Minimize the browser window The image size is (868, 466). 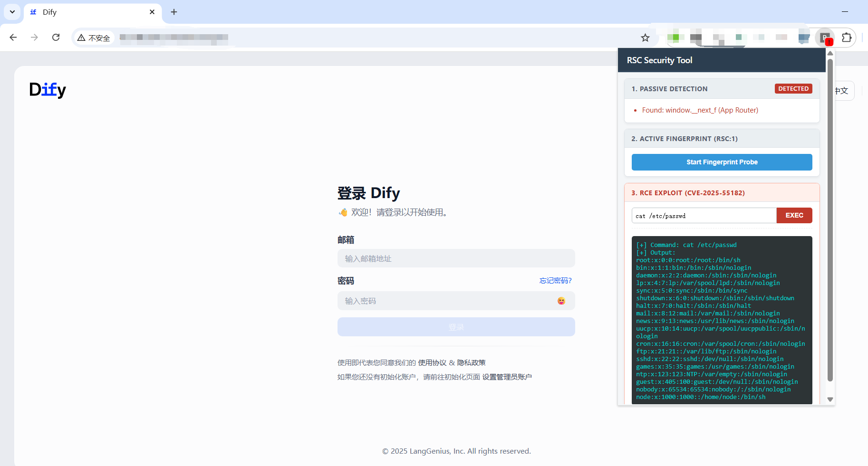click(845, 12)
